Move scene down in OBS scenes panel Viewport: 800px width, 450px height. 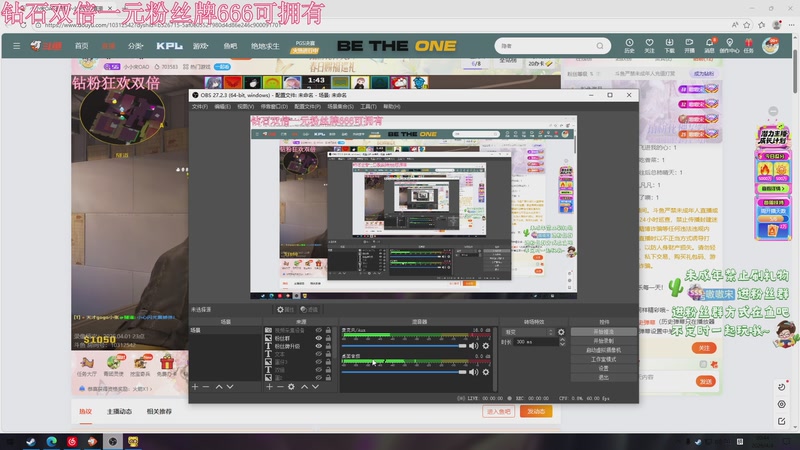coord(230,387)
